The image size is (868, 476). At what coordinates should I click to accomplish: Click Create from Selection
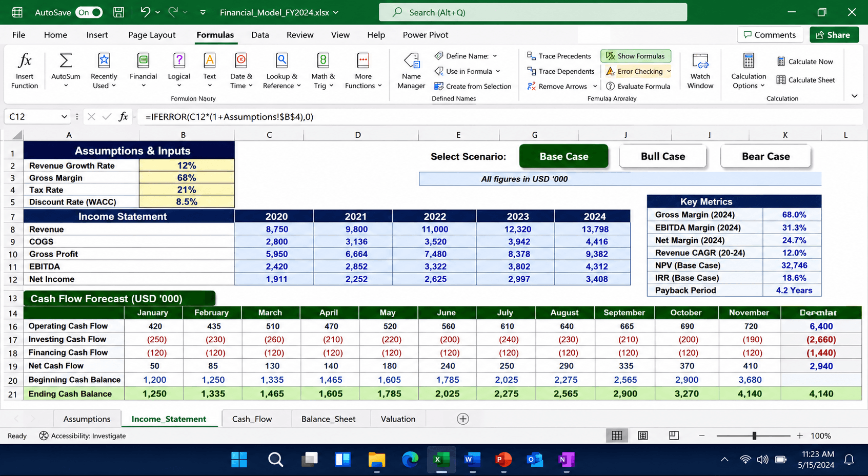point(472,86)
